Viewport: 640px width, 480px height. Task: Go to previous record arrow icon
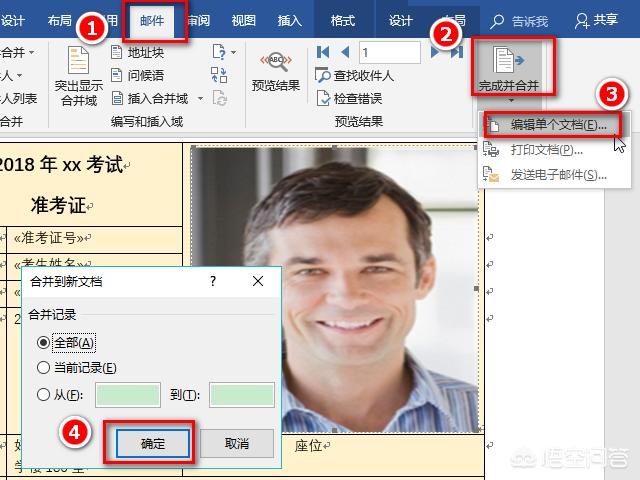[x=345, y=52]
